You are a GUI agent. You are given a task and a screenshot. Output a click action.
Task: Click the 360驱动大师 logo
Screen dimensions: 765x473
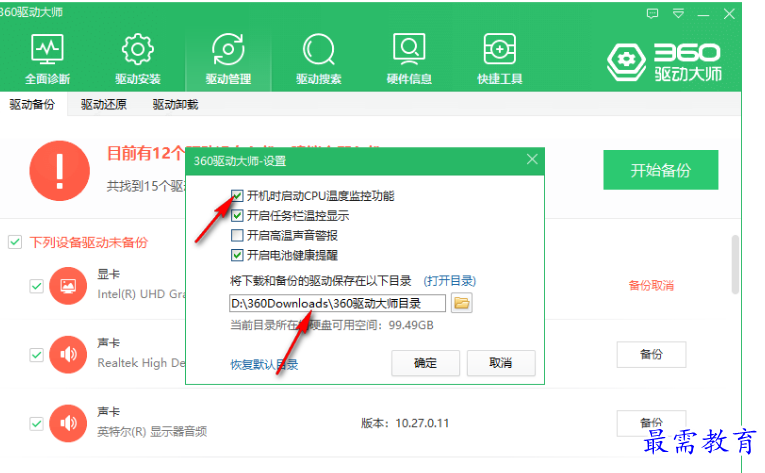point(664,62)
